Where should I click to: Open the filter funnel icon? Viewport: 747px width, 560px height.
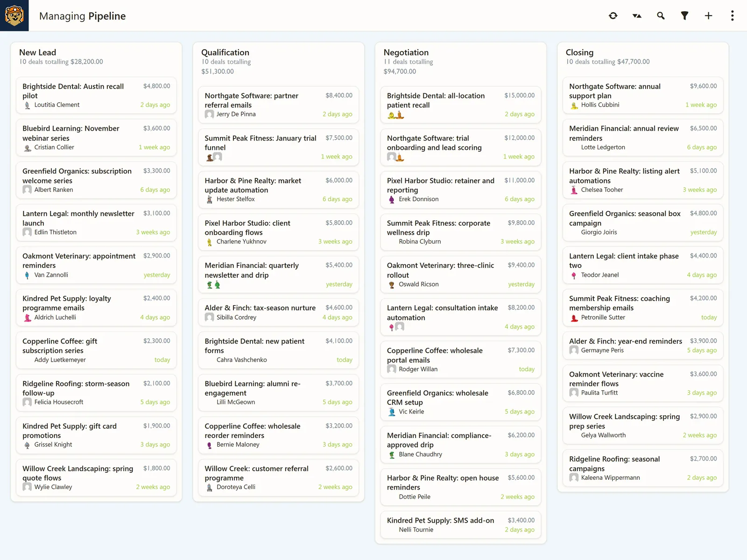pyautogui.click(x=684, y=16)
